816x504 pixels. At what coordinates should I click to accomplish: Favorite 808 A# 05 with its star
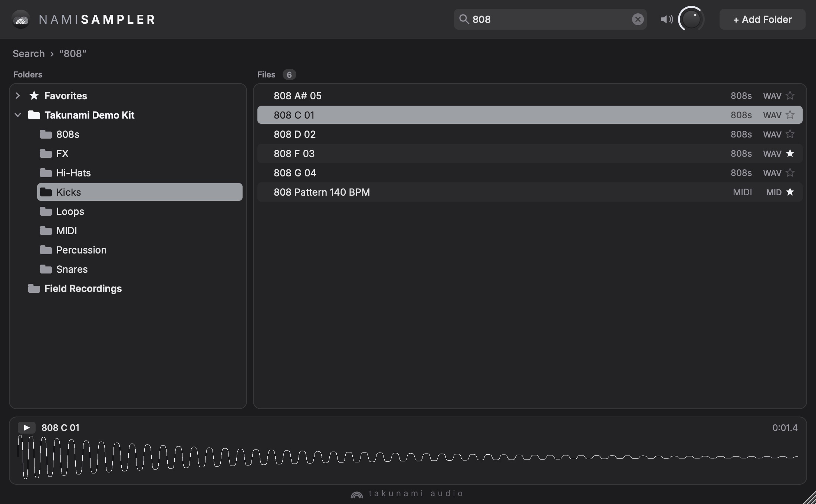coord(790,96)
